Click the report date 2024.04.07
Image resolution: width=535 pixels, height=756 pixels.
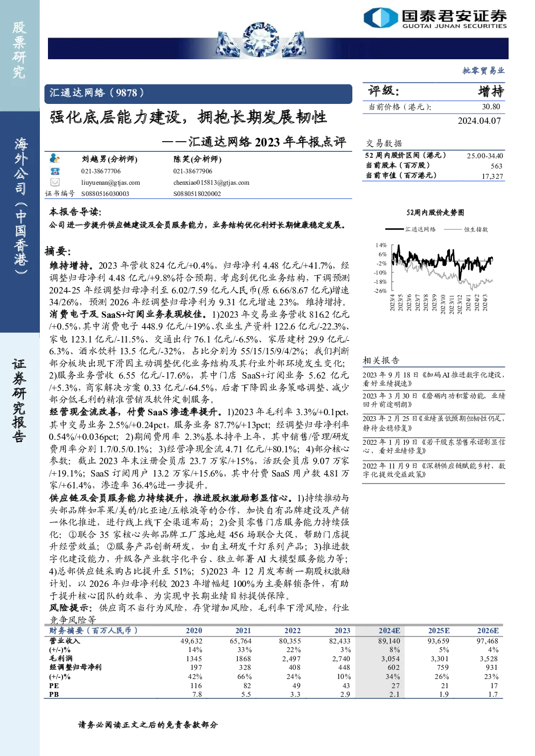tap(479, 121)
